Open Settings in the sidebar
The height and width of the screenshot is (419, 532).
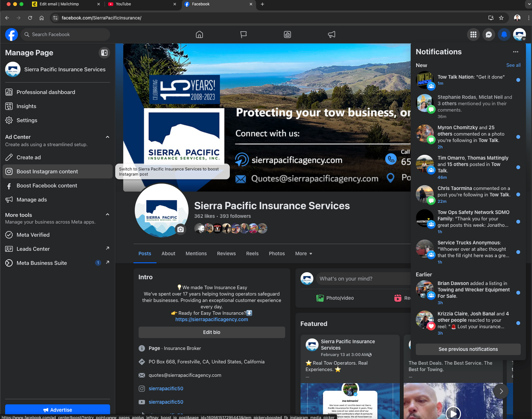tap(57, 120)
